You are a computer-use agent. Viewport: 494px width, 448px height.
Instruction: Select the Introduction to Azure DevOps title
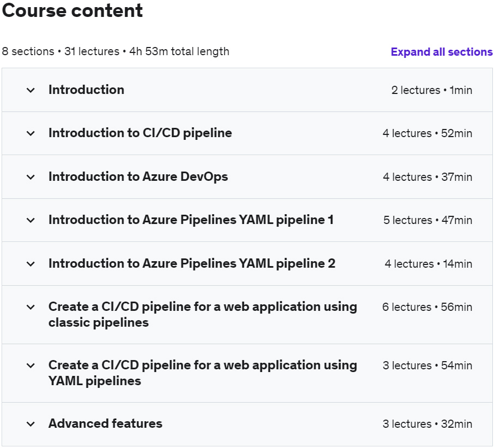click(138, 176)
